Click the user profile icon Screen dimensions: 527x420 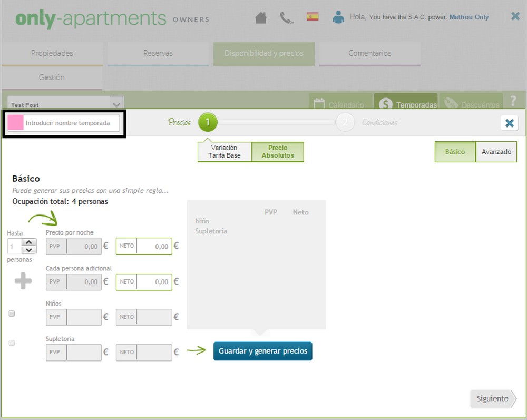(x=338, y=17)
